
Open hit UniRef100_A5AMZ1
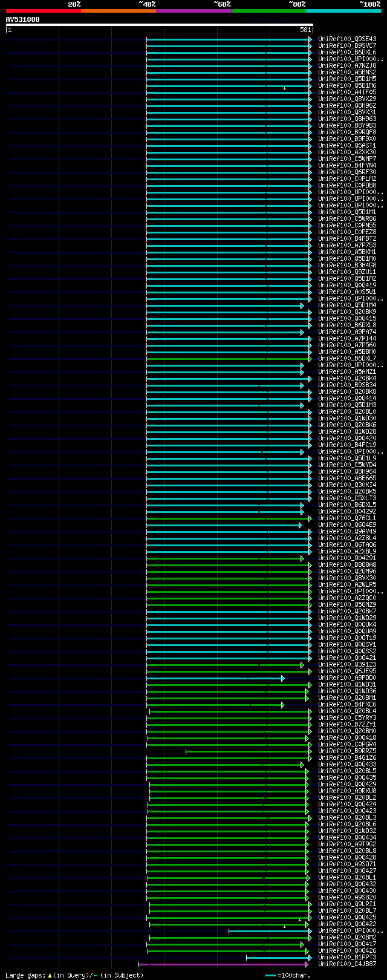(347, 372)
